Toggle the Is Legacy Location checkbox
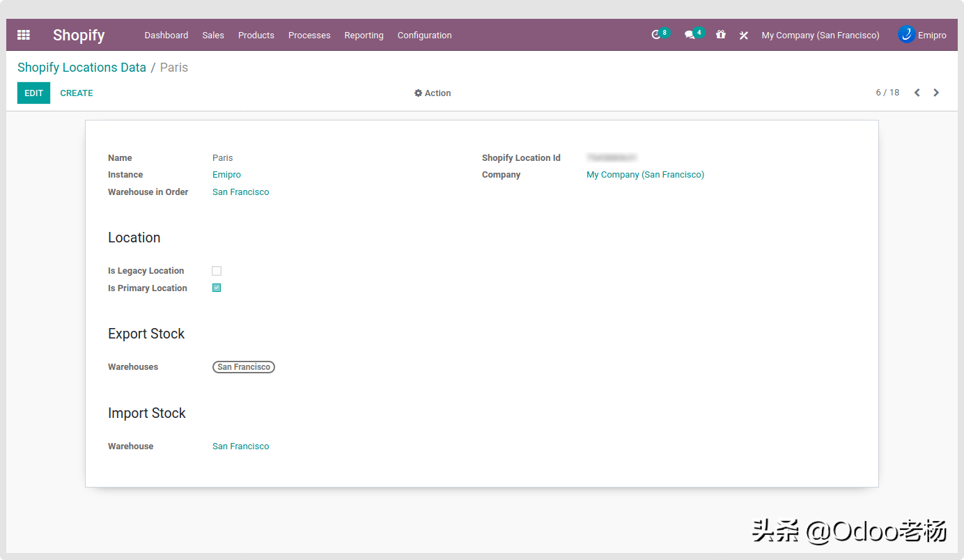The height and width of the screenshot is (560, 964). pos(217,271)
